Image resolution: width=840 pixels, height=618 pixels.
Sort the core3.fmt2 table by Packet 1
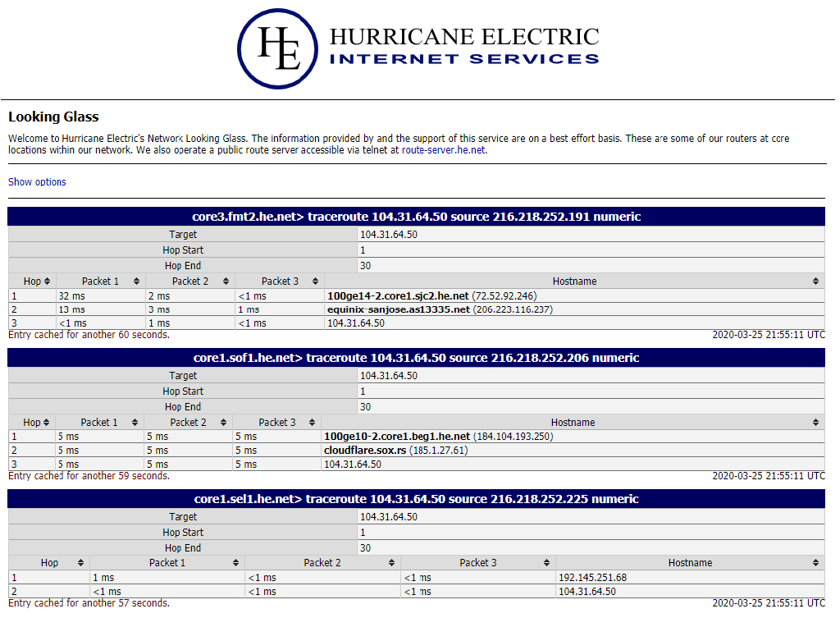[x=100, y=281]
